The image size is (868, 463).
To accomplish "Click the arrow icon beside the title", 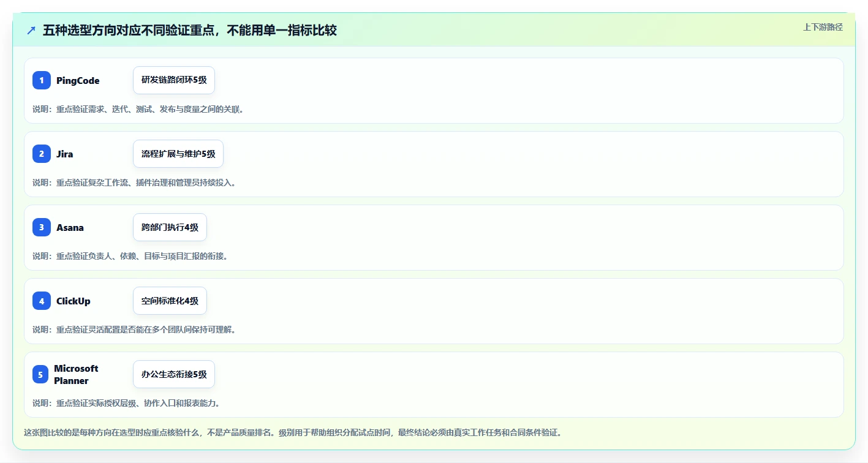I will point(31,30).
